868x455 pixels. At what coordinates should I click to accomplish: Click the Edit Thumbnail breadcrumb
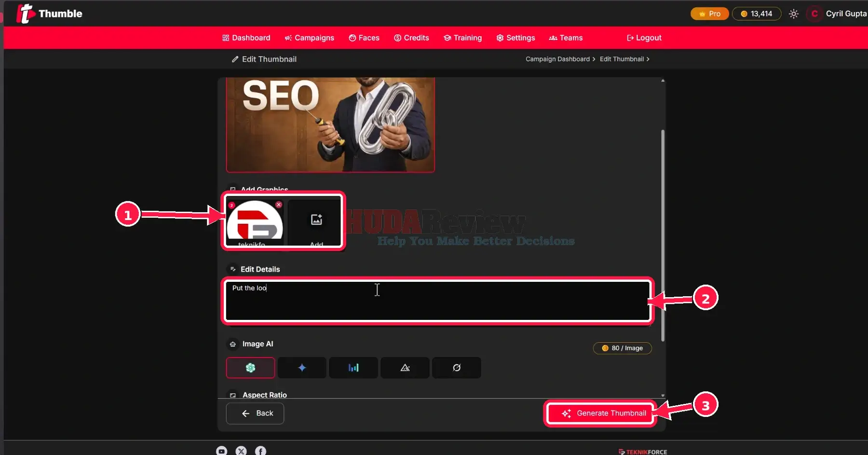click(622, 59)
